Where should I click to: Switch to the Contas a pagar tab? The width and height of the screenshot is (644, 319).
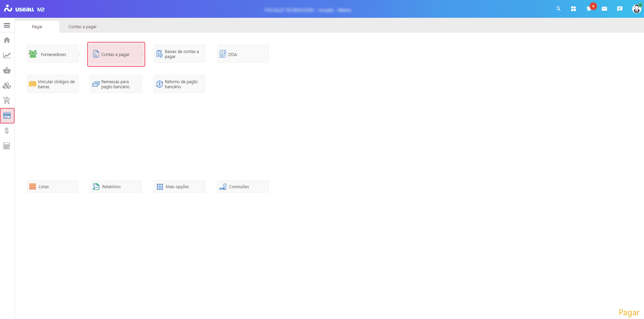[x=83, y=27]
